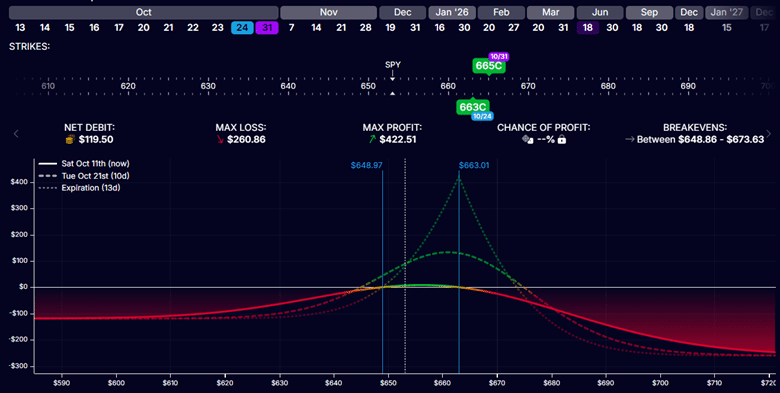
Task: Open the Sep month header
Action: tap(649, 12)
